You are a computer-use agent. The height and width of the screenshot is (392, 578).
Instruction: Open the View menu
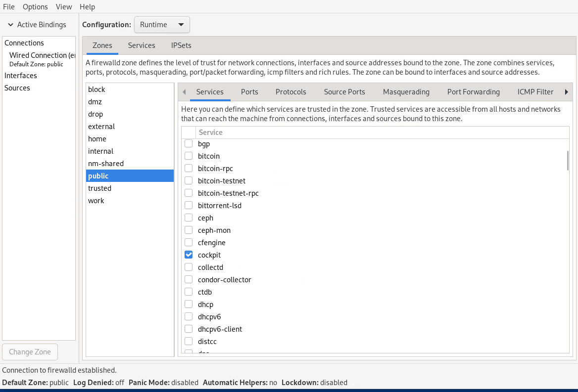click(63, 6)
